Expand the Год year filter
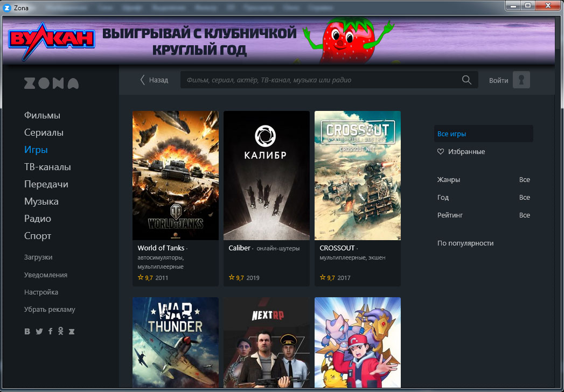This screenshot has width=564, height=392. pos(483,198)
